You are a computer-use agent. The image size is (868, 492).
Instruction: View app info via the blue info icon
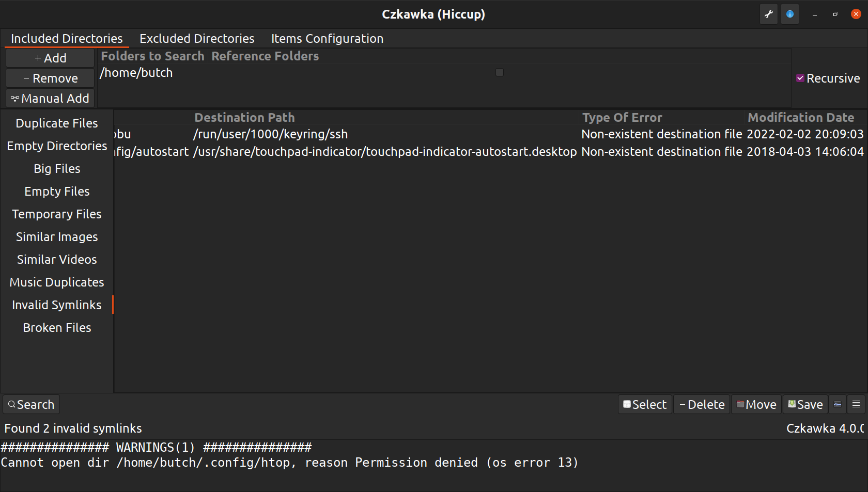789,14
